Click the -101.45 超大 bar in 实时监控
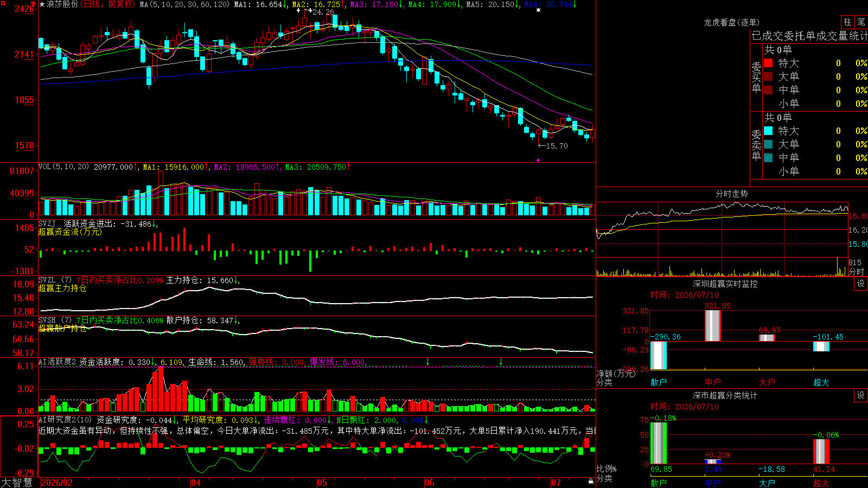 (x=821, y=346)
